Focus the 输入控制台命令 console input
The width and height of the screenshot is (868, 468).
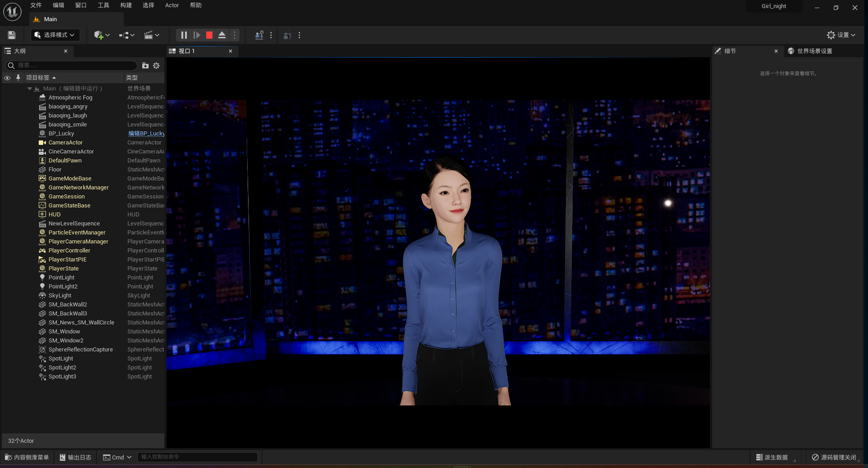[197, 457]
